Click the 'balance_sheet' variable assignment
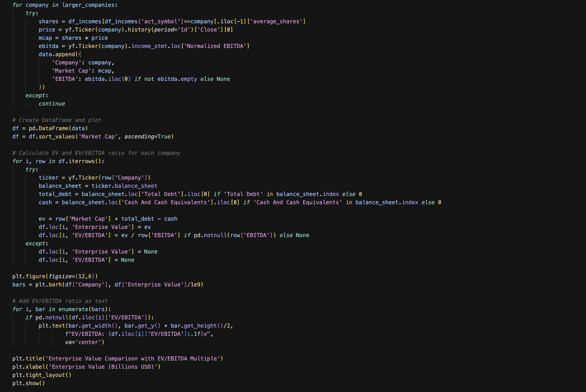Viewport: 586px width, 392px height. (60, 186)
